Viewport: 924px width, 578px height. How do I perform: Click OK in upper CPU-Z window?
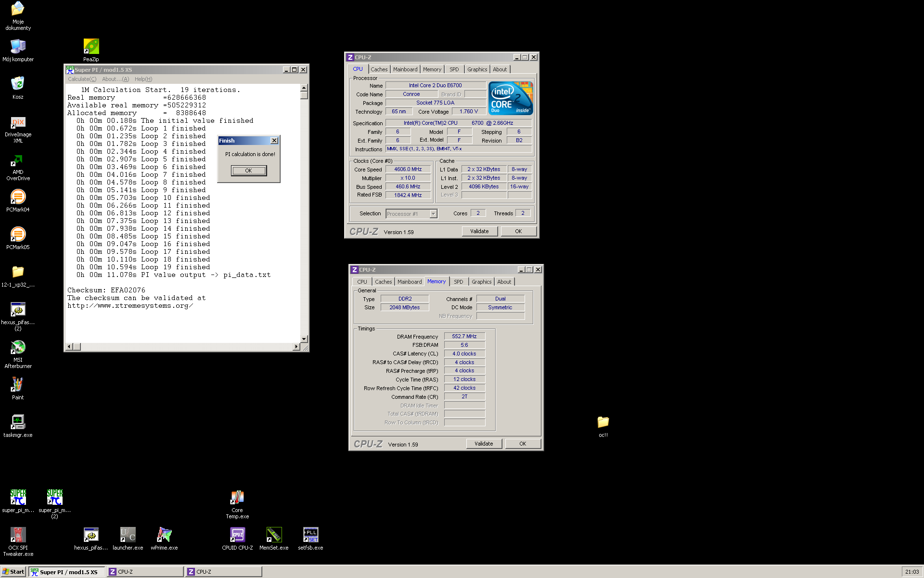[x=518, y=231]
